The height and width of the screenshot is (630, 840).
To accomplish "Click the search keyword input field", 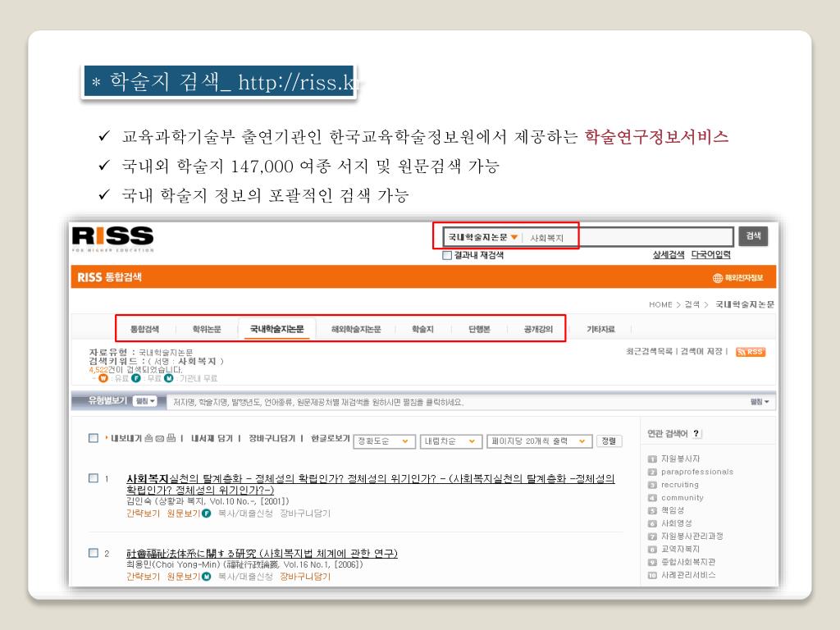I will pos(628,237).
